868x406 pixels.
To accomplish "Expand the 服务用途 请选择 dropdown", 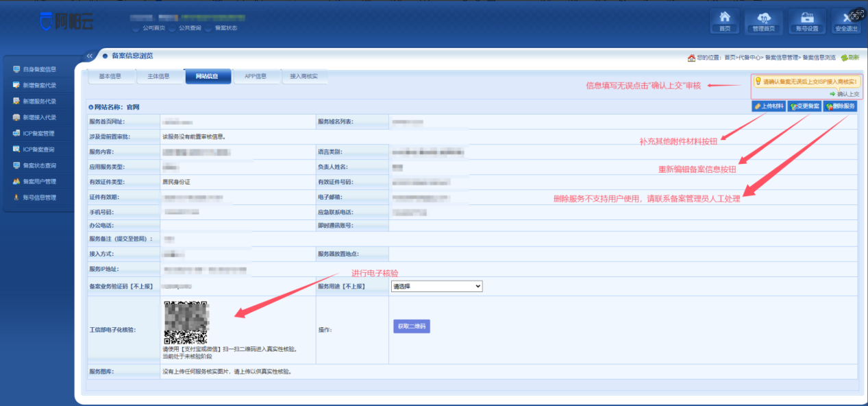I will (x=436, y=286).
